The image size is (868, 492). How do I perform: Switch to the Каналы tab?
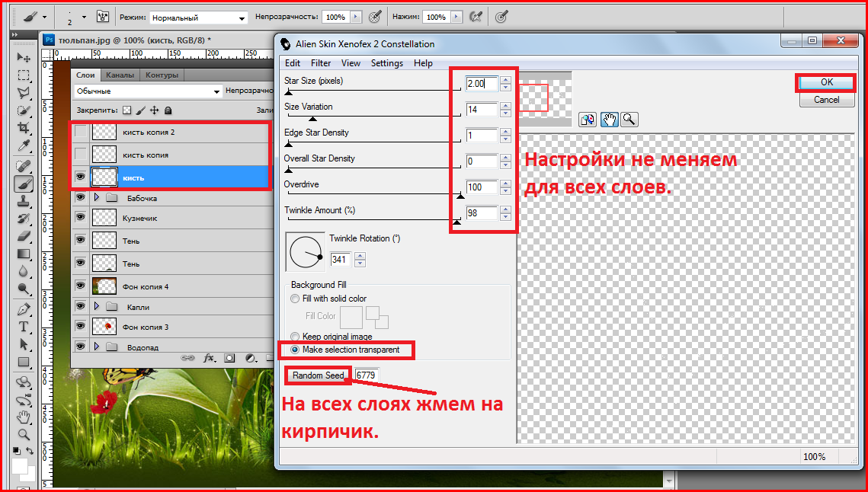120,75
